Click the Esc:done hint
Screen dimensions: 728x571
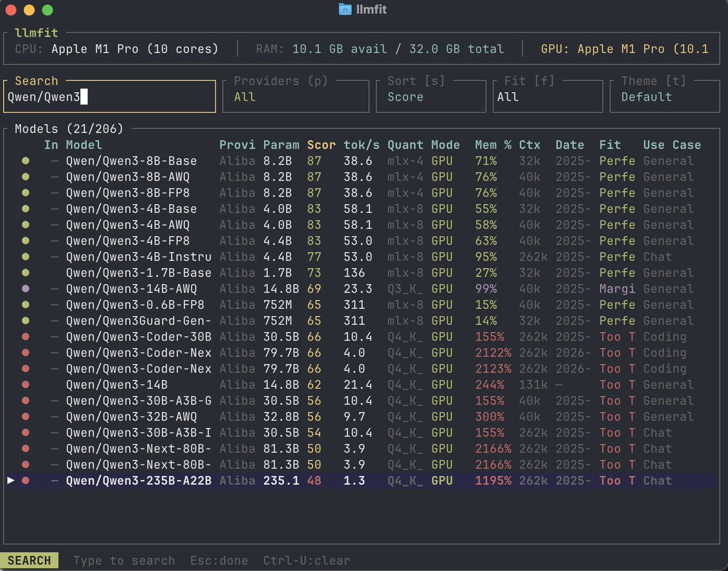[x=219, y=561]
